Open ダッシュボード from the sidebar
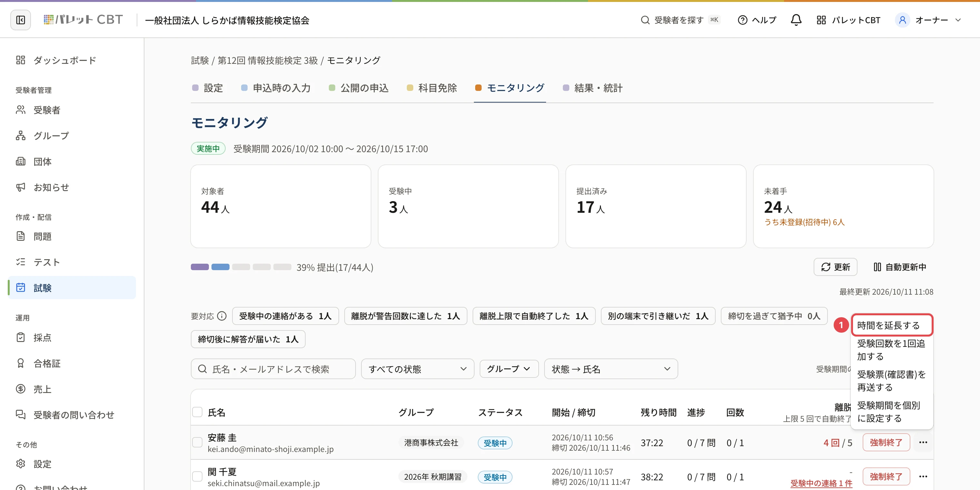 (72, 60)
